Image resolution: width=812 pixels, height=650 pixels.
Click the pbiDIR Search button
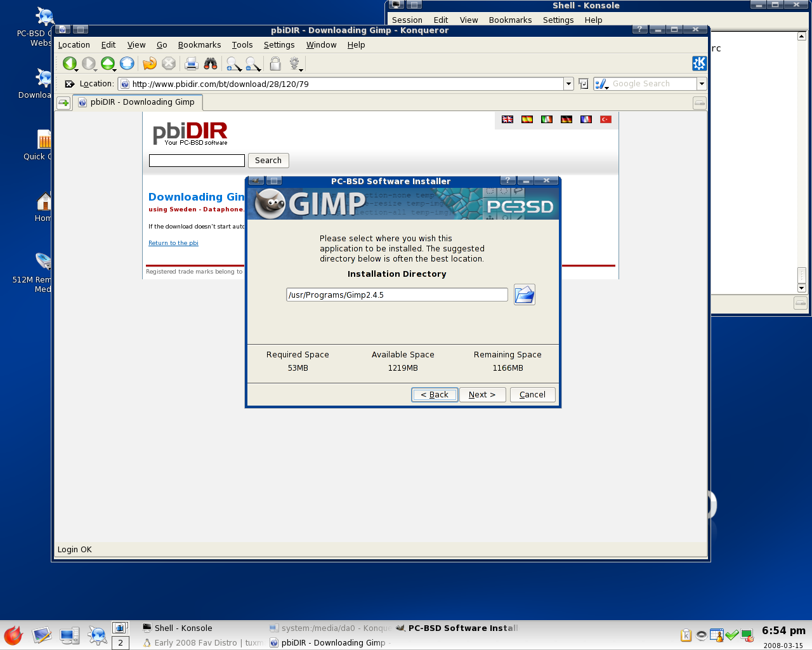(x=268, y=161)
